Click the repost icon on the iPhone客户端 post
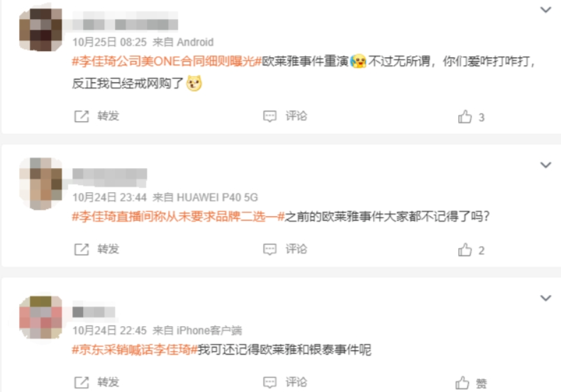The width and height of the screenshot is (561, 392). pyautogui.click(x=82, y=382)
